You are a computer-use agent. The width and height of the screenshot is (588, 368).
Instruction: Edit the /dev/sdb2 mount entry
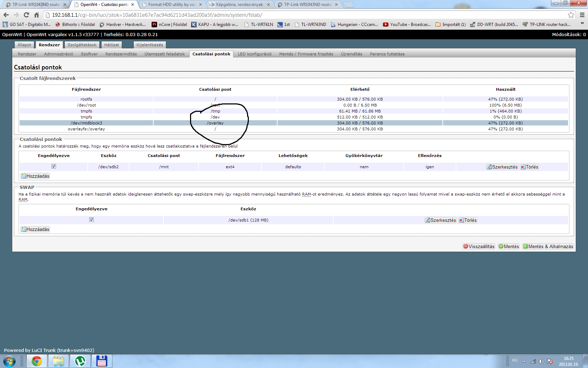tap(502, 167)
